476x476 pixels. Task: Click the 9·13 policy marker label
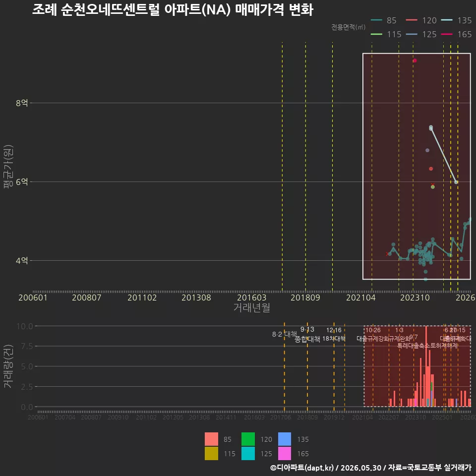(x=307, y=329)
